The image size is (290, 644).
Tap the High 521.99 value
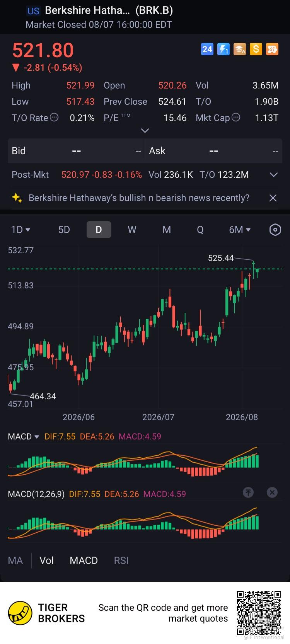click(80, 85)
